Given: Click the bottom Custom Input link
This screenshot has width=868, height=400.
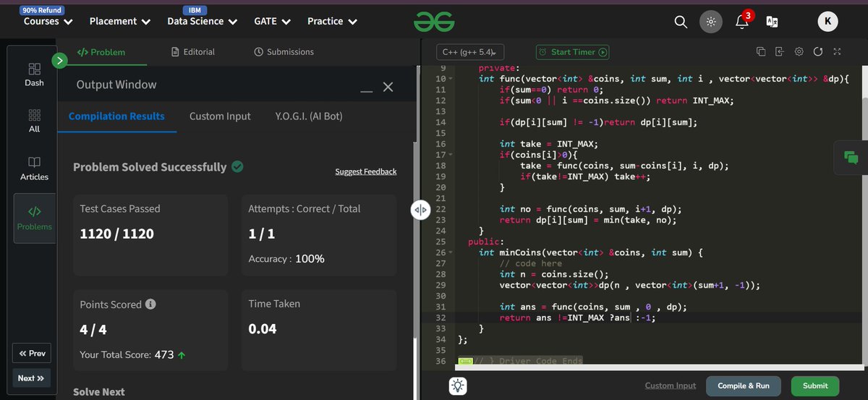Looking at the screenshot, I should tap(671, 386).
